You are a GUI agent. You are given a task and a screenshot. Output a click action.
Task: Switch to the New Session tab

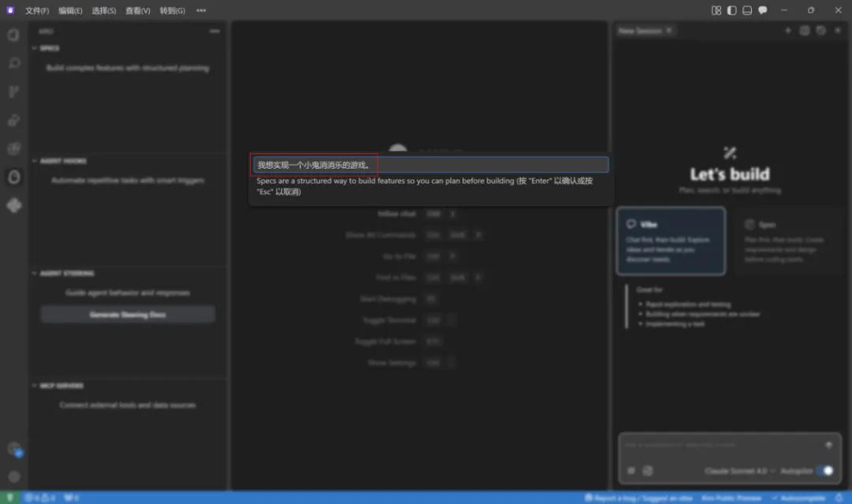point(640,31)
